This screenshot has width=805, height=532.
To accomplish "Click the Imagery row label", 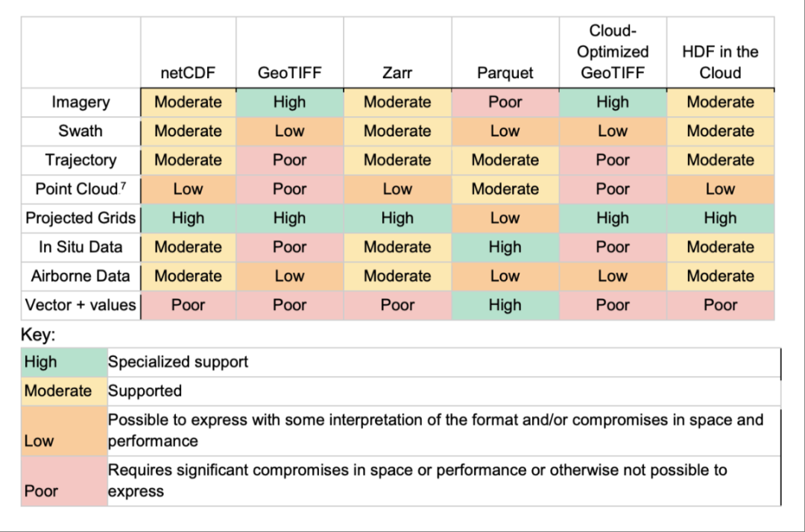I will (x=80, y=102).
